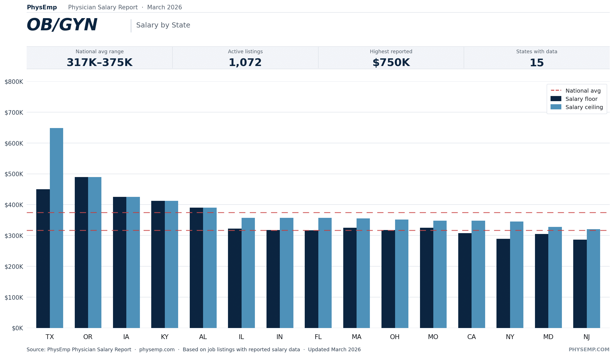Switch to the Salary by State view
The height and width of the screenshot is (364, 614).
(163, 25)
